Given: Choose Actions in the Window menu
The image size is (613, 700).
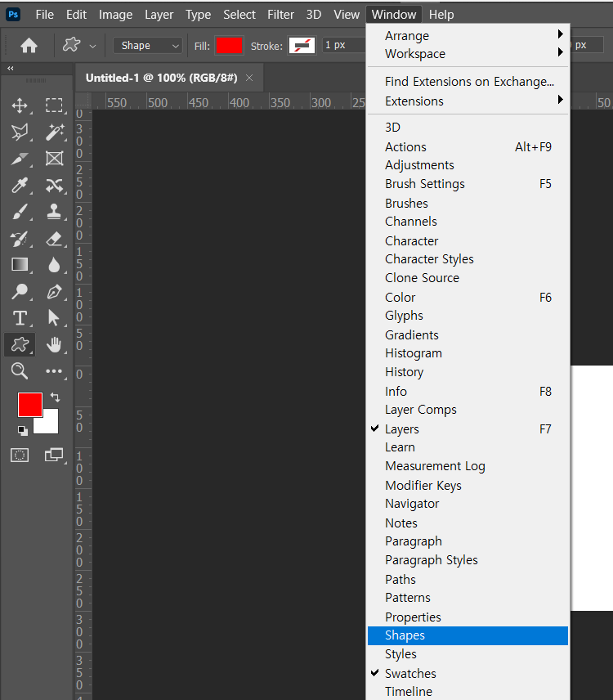Looking at the screenshot, I should pyautogui.click(x=468, y=147).
